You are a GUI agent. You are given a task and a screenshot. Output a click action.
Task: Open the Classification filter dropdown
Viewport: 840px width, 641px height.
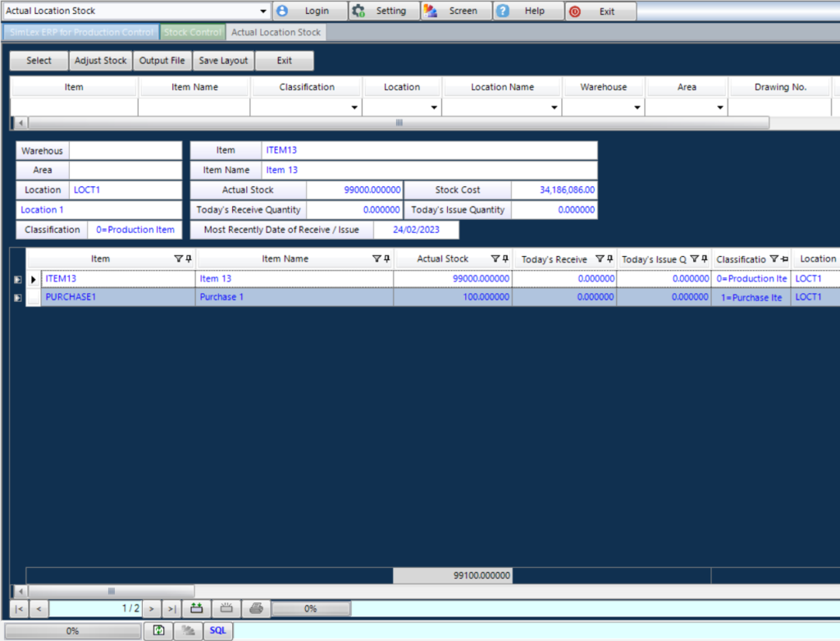[x=353, y=108]
